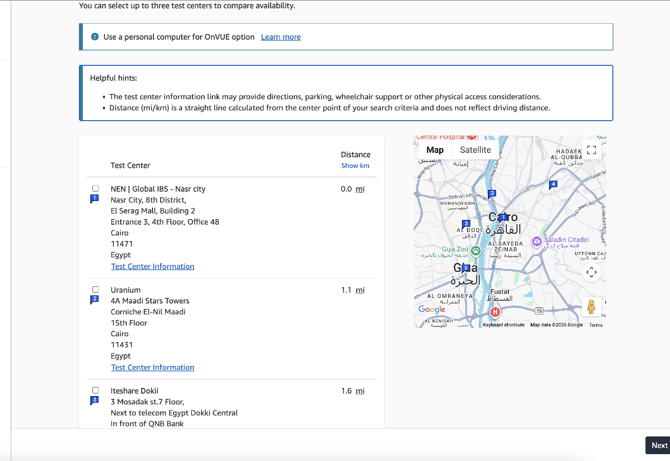Switch map to Satellite view

(x=475, y=150)
